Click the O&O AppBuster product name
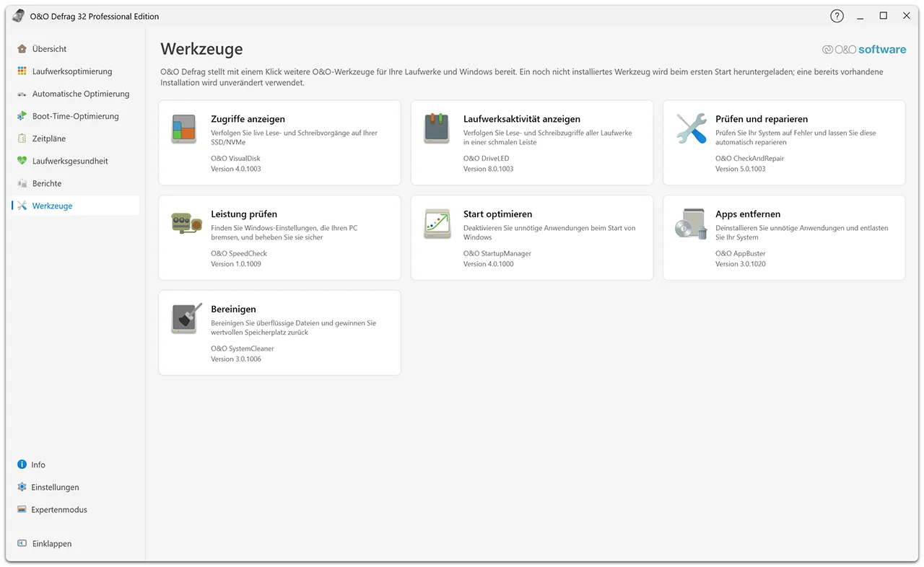Image resolution: width=924 pixels, height=567 pixels. pos(741,254)
